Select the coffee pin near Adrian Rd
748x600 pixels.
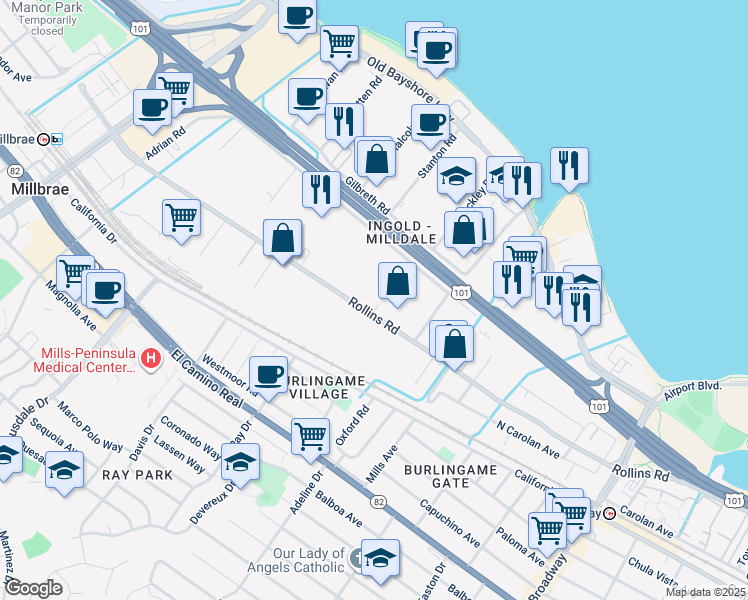[x=153, y=107]
